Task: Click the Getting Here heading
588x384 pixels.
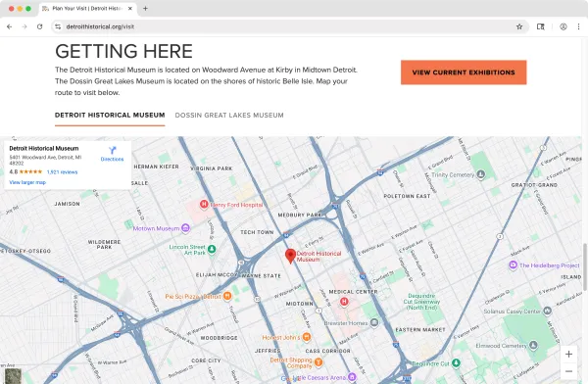Action: (x=123, y=51)
